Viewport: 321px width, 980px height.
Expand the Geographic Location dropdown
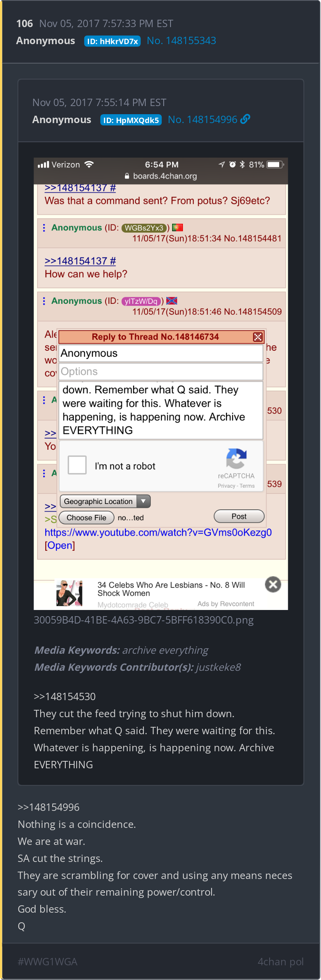(x=105, y=501)
